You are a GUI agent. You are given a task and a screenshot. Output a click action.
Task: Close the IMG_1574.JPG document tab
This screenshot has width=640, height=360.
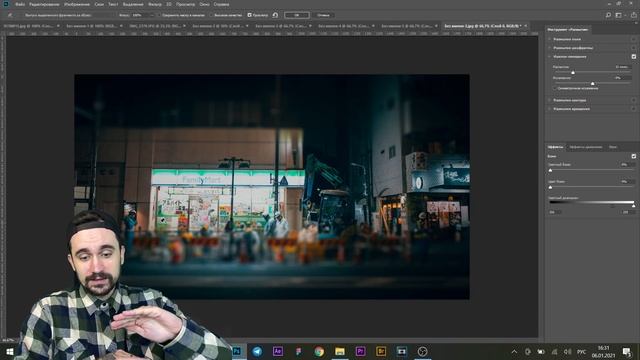pyautogui.click(x=184, y=26)
